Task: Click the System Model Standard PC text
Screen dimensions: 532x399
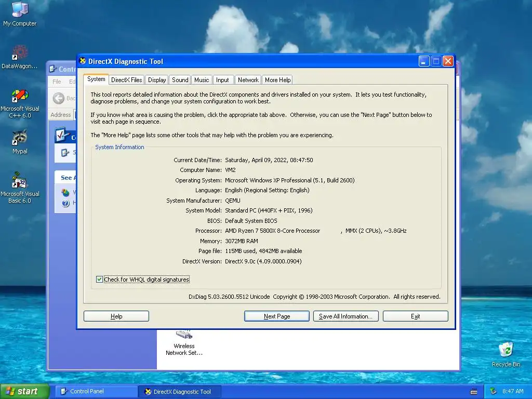Action: pyautogui.click(x=269, y=211)
